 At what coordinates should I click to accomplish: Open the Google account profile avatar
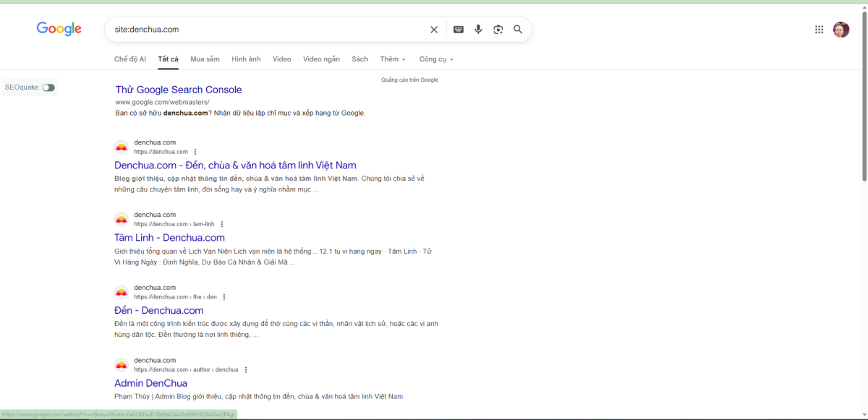coord(841,30)
